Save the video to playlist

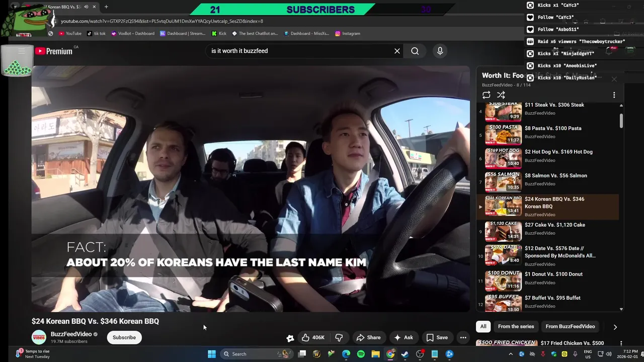tap(437, 337)
